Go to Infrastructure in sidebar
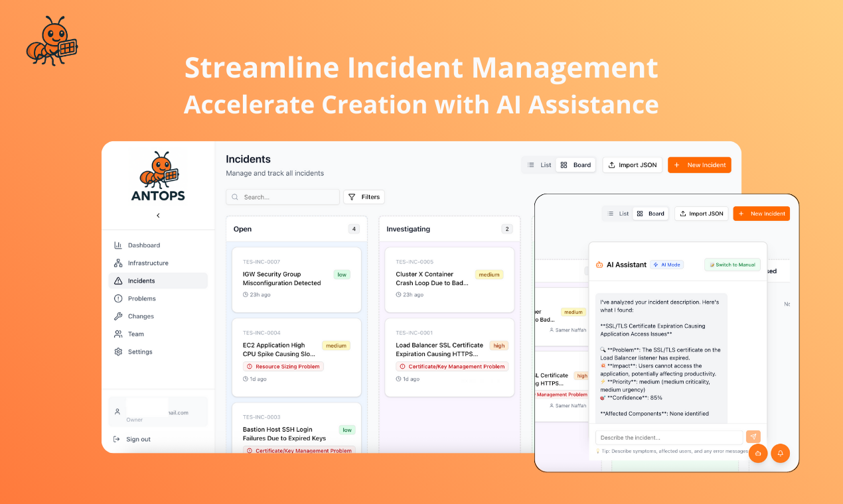Viewport: 843px width, 504px height. (158, 263)
